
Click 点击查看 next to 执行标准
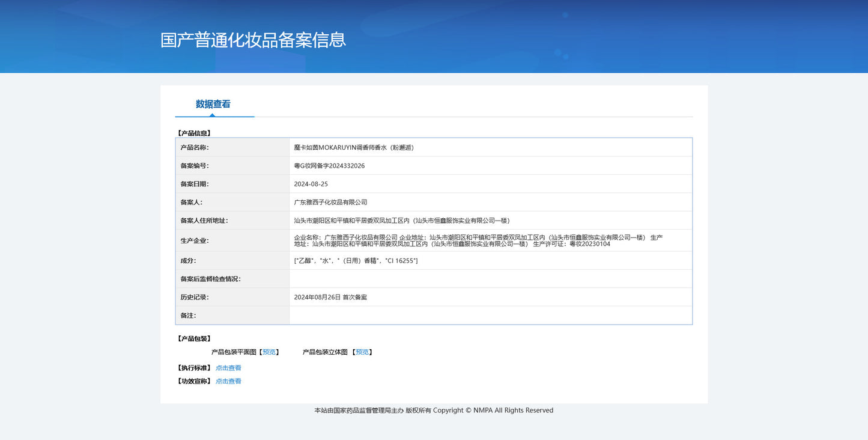pyautogui.click(x=228, y=368)
